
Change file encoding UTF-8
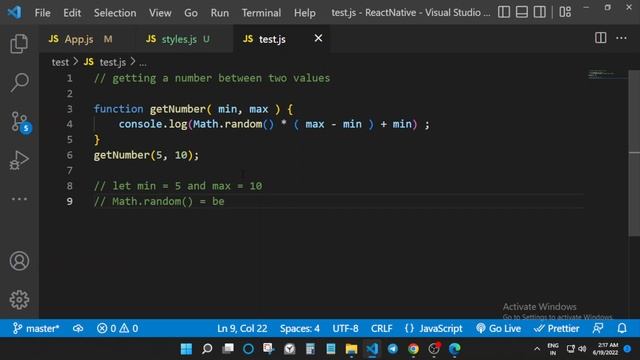345,329
